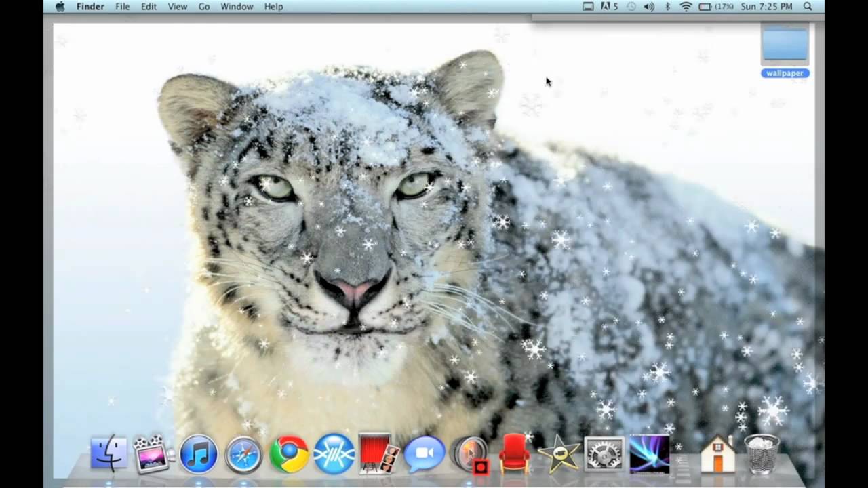Open the blue waveform app in Dock
868x488 pixels.
pyautogui.click(x=334, y=453)
